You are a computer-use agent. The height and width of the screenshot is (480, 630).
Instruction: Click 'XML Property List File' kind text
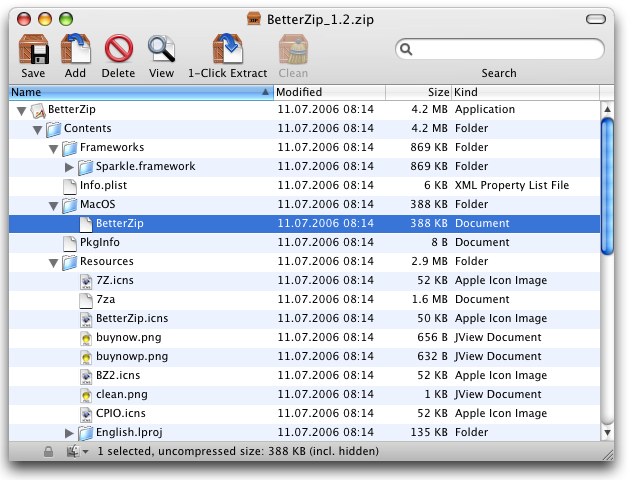tap(512, 186)
